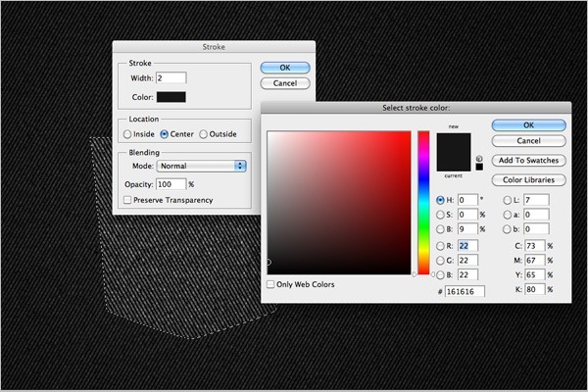Cancel the Select stroke color dialog
Screen dimensions: 588x392
pyautogui.click(x=529, y=141)
